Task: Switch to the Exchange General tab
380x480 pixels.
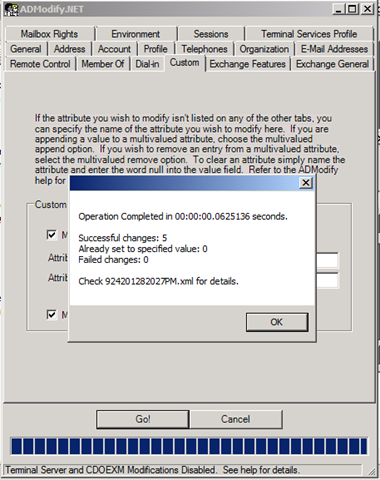Action: (332, 64)
